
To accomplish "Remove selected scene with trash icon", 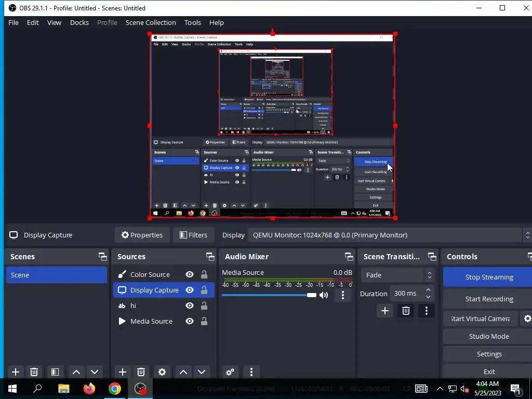I will click(x=34, y=372).
